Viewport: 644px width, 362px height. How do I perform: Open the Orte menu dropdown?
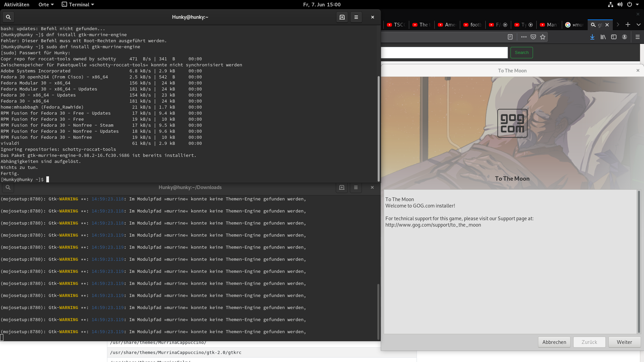(46, 4)
